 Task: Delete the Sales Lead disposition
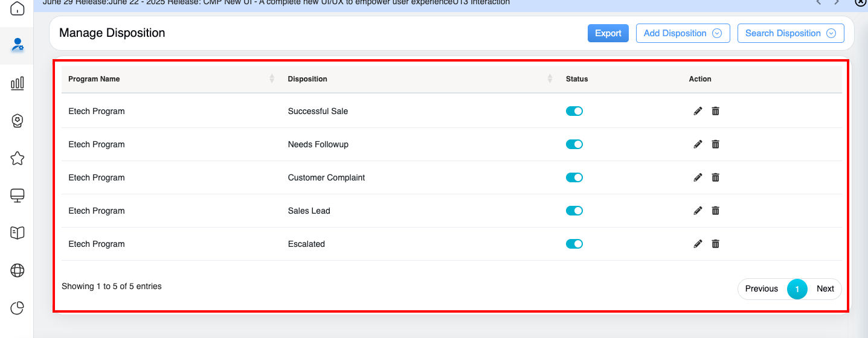click(x=715, y=211)
